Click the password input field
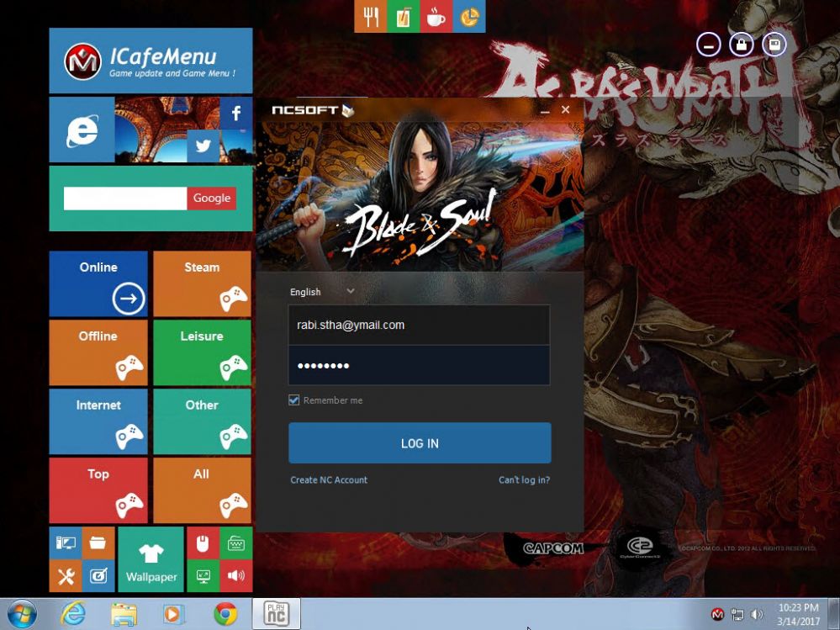 (x=419, y=365)
